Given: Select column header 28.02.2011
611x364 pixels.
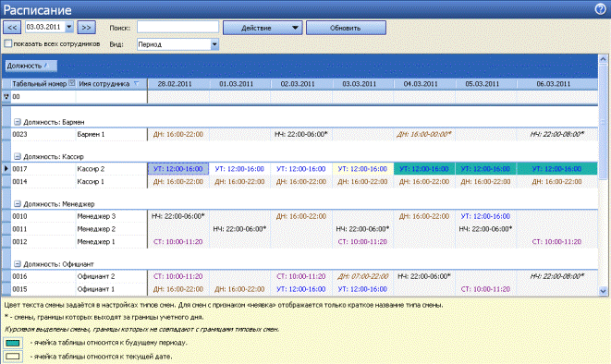Looking at the screenshot, I should 178,84.
